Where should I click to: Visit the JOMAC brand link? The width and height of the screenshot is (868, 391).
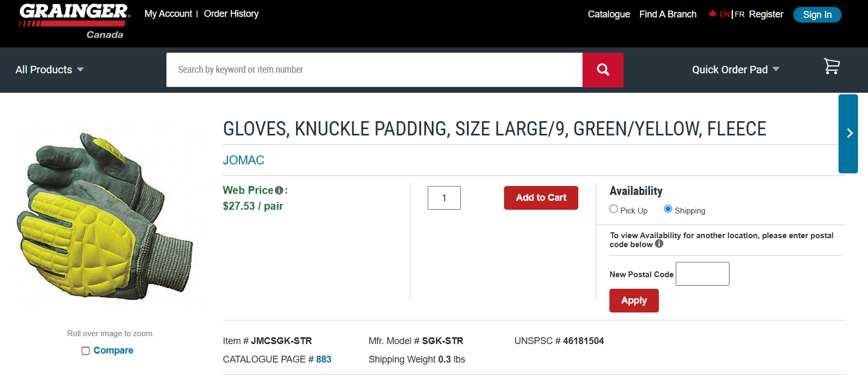point(243,160)
